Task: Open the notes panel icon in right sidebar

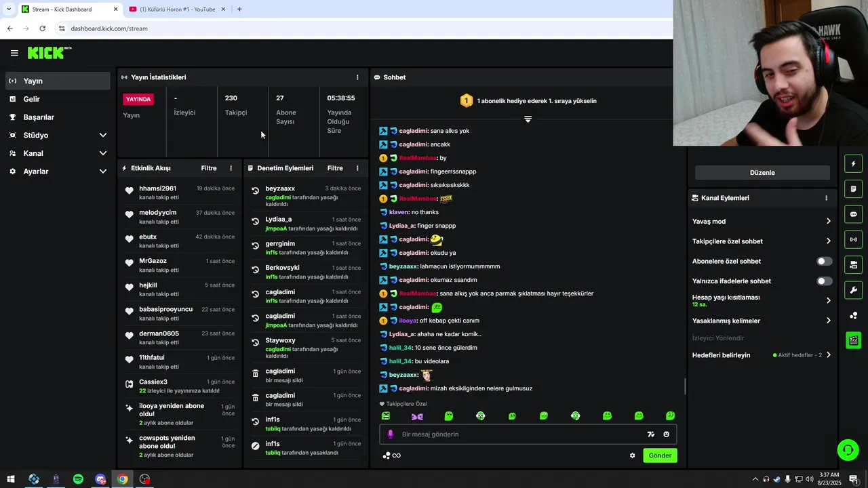Action: click(853, 188)
